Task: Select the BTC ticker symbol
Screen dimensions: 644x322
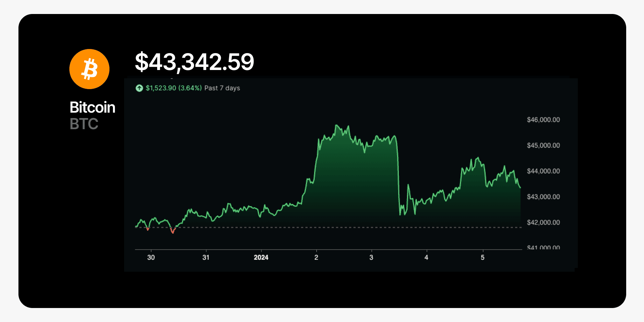Action: point(84,124)
